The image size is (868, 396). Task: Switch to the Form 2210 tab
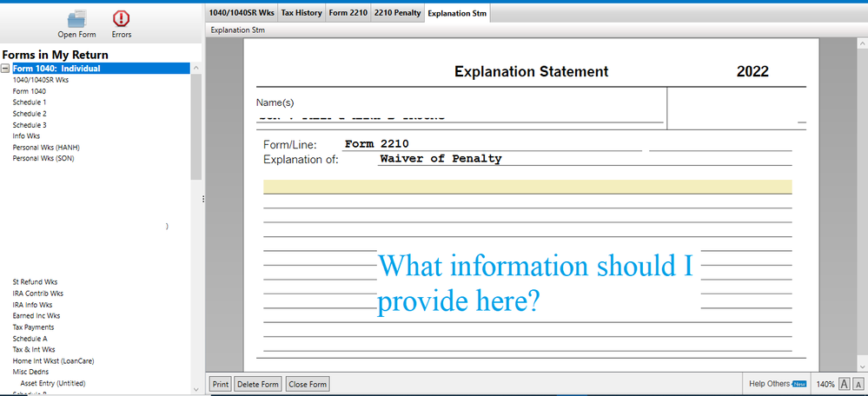pos(348,13)
